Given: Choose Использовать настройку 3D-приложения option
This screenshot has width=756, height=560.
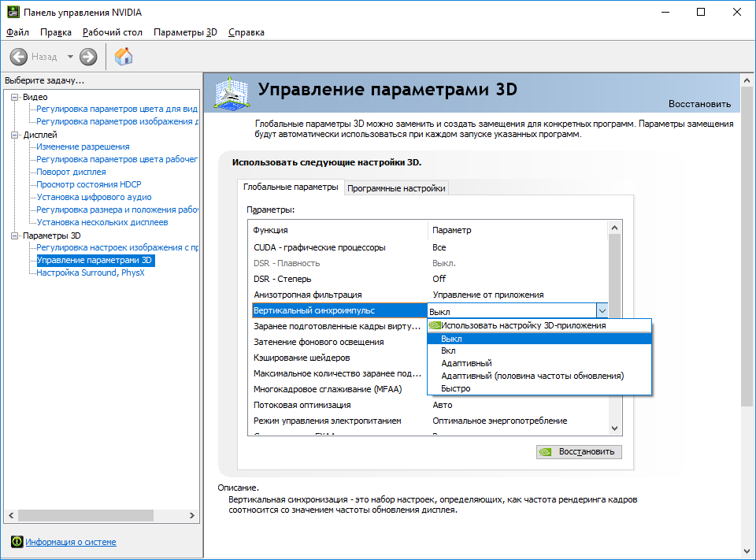Looking at the screenshot, I should [x=539, y=325].
